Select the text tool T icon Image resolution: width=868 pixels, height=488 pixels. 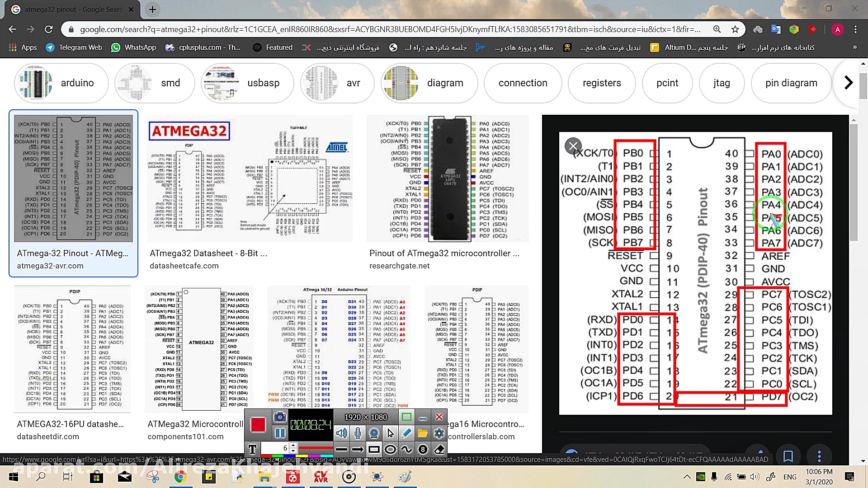[x=252, y=449]
